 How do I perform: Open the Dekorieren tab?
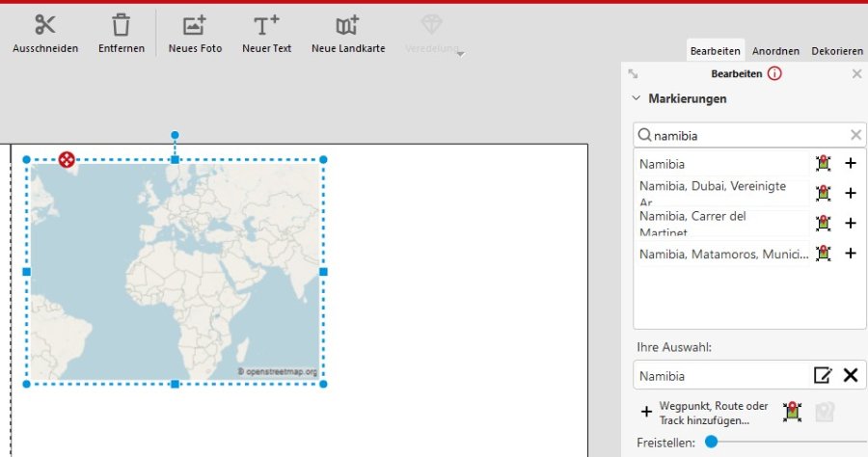[x=837, y=51]
